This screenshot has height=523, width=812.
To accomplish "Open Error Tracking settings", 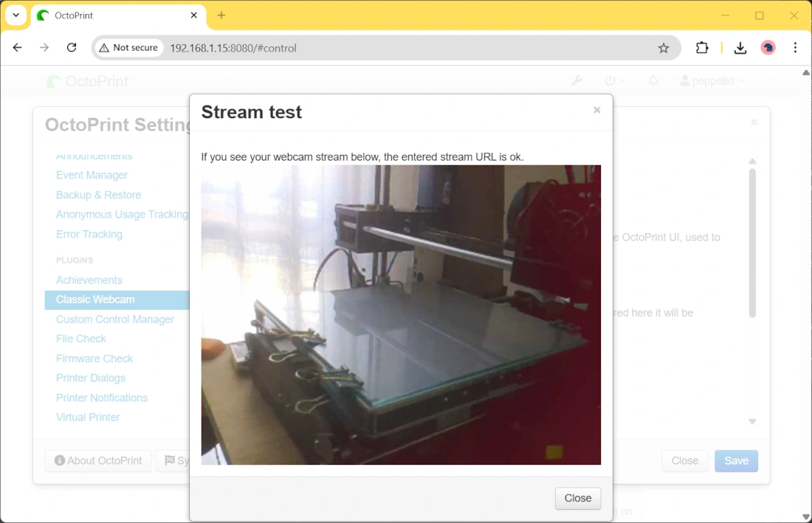I will (x=89, y=234).
